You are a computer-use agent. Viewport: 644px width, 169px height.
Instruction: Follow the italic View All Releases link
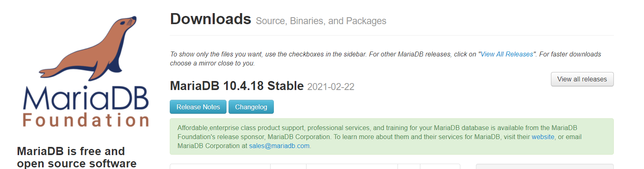[x=506, y=54]
